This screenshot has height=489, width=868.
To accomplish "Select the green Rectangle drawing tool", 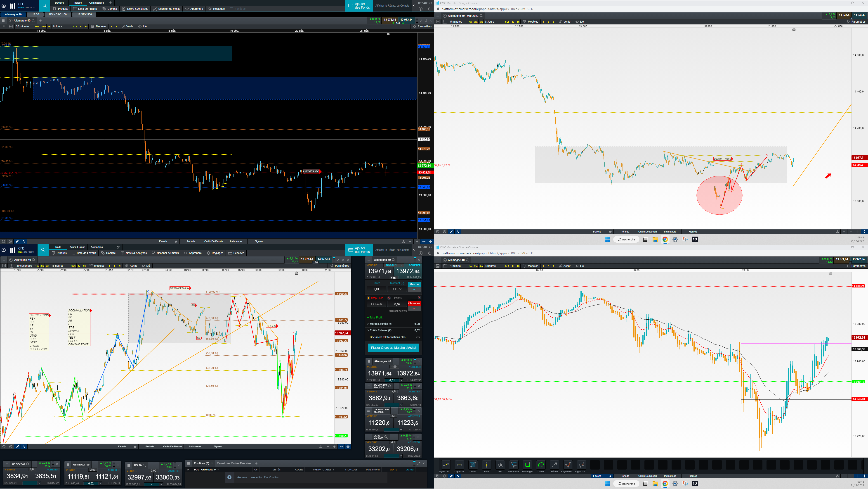I will [527, 465].
